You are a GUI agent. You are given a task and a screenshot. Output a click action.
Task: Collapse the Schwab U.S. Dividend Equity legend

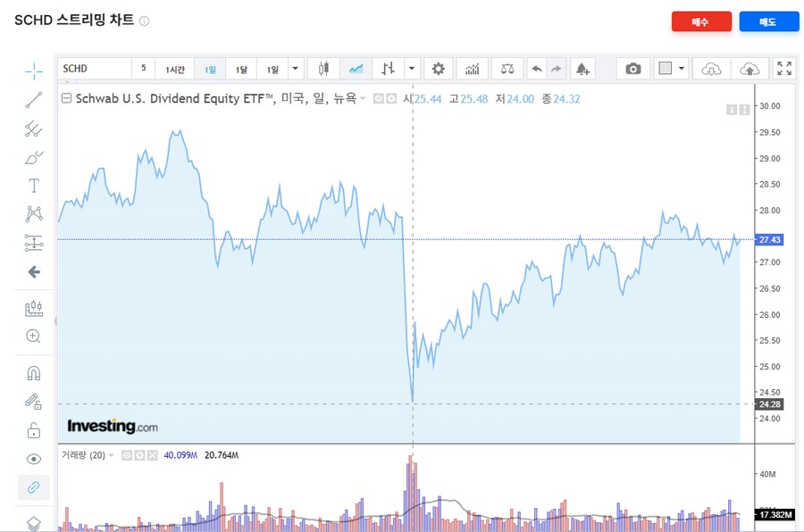65,98
